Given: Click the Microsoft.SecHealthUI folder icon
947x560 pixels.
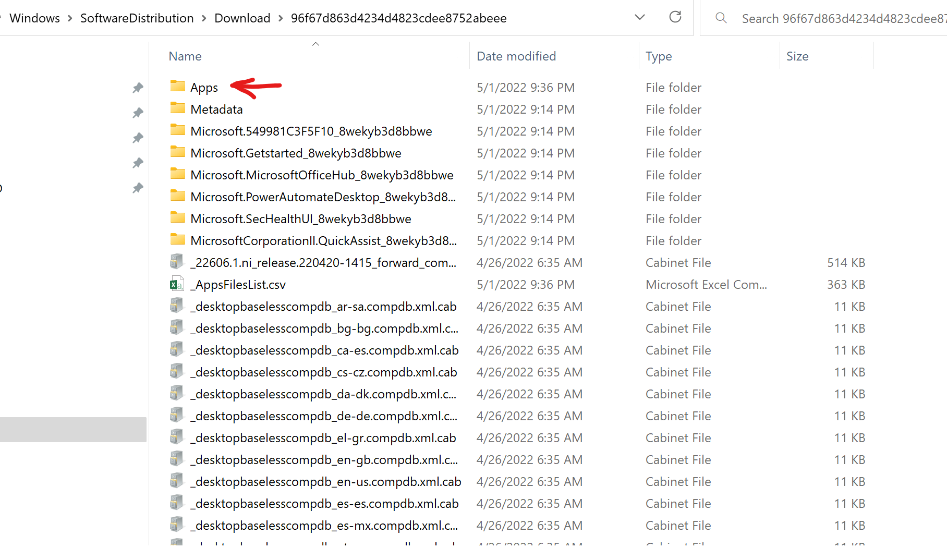Looking at the screenshot, I should [177, 217].
